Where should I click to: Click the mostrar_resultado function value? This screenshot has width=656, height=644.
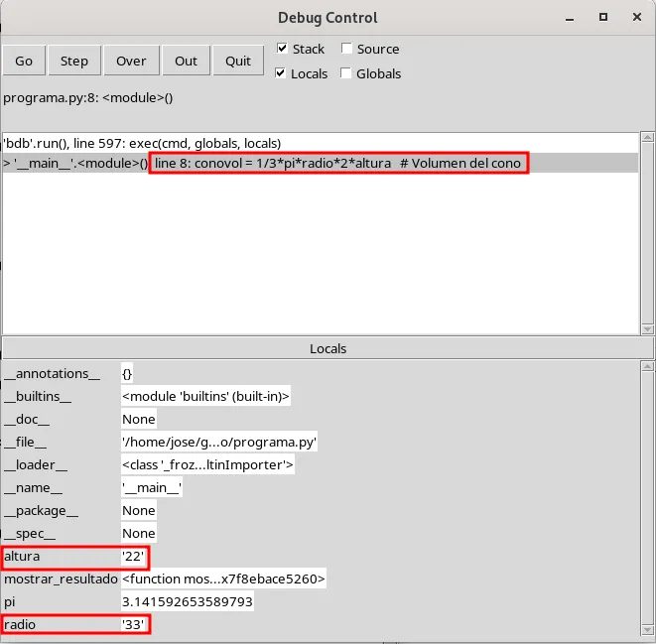tap(224, 580)
